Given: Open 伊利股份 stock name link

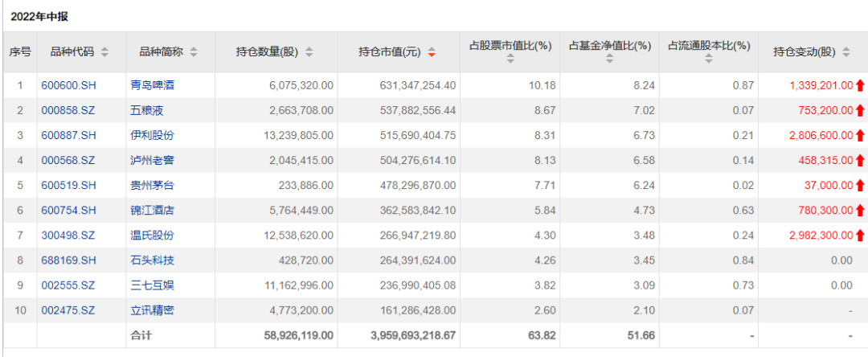Looking at the screenshot, I should (x=152, y=135).
